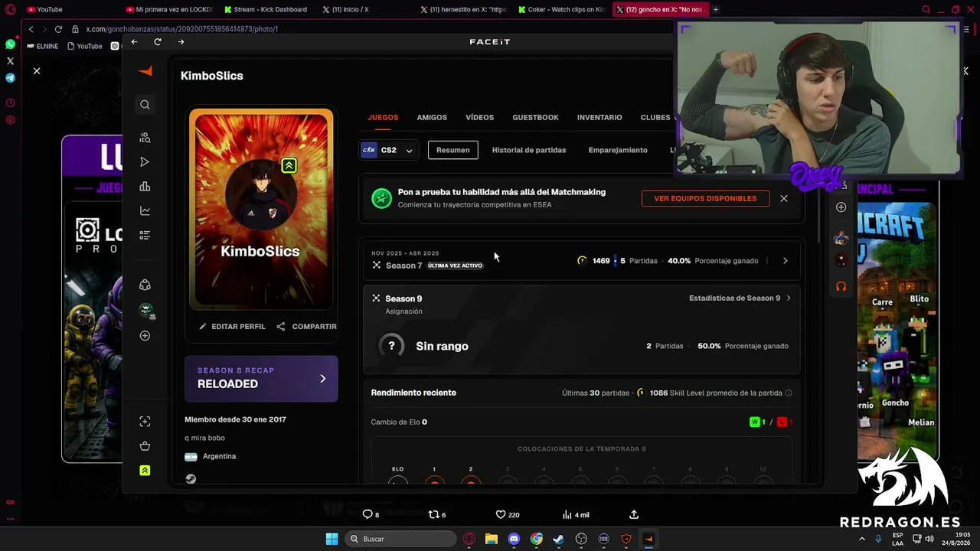Open Steam from the Windows taskbar

coord(558,539)
